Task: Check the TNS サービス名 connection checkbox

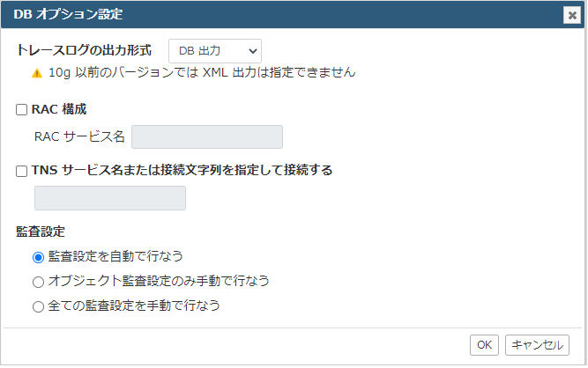Action: [21, 171]
